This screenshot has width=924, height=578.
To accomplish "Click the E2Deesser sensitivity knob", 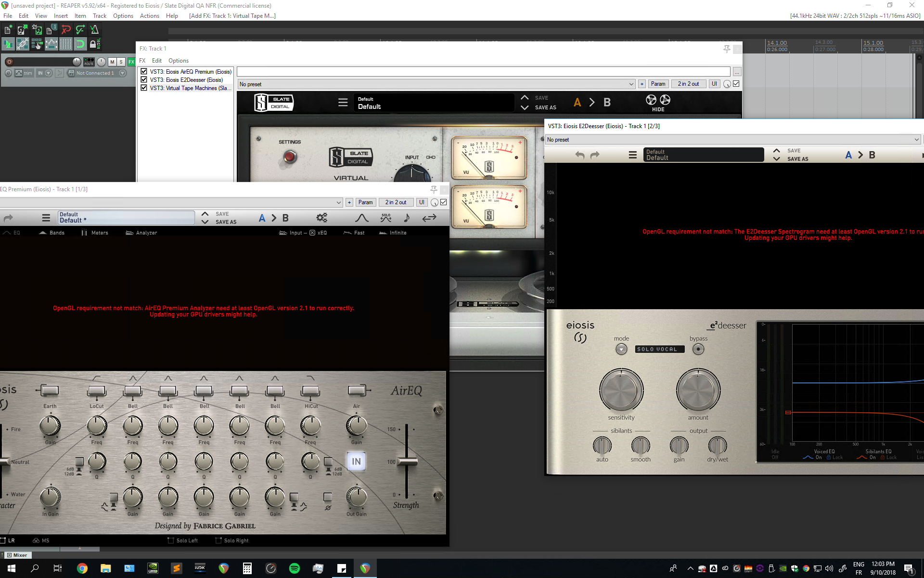I will coord(621,390).
